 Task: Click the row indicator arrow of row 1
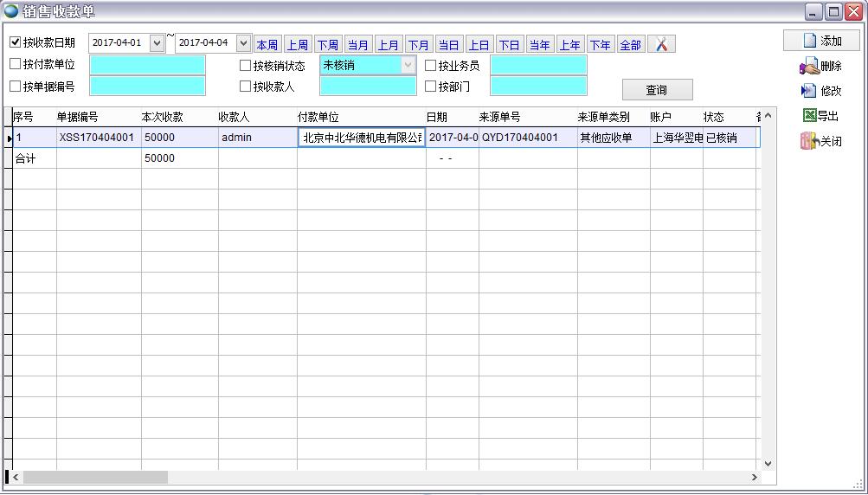click(10, 138)
